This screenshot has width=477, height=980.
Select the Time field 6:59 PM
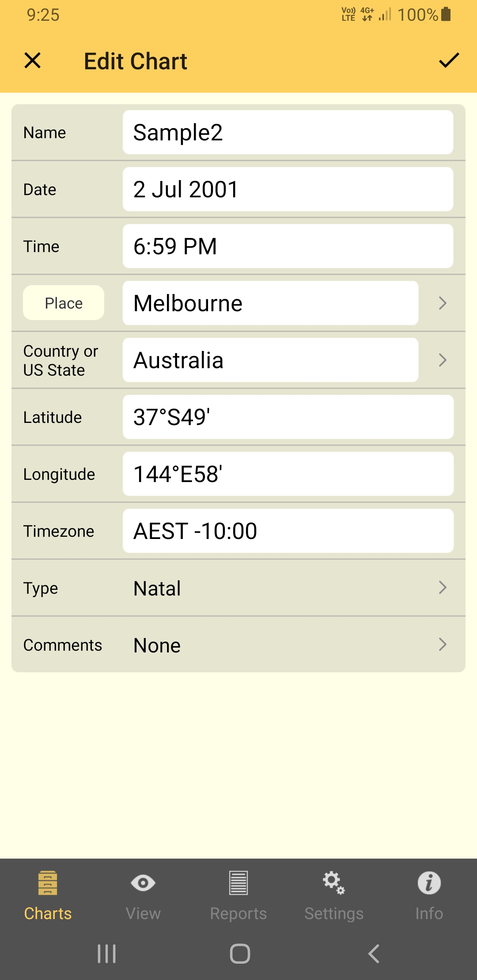pos(288,246)
